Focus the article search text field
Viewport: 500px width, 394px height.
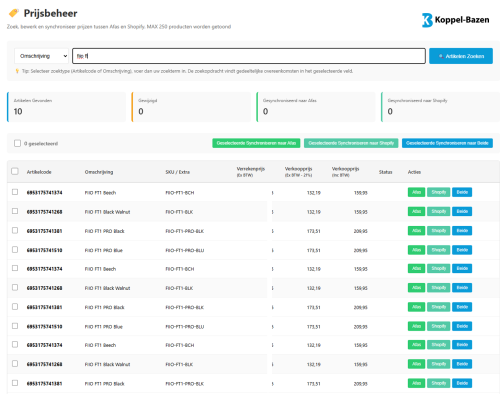249,56
